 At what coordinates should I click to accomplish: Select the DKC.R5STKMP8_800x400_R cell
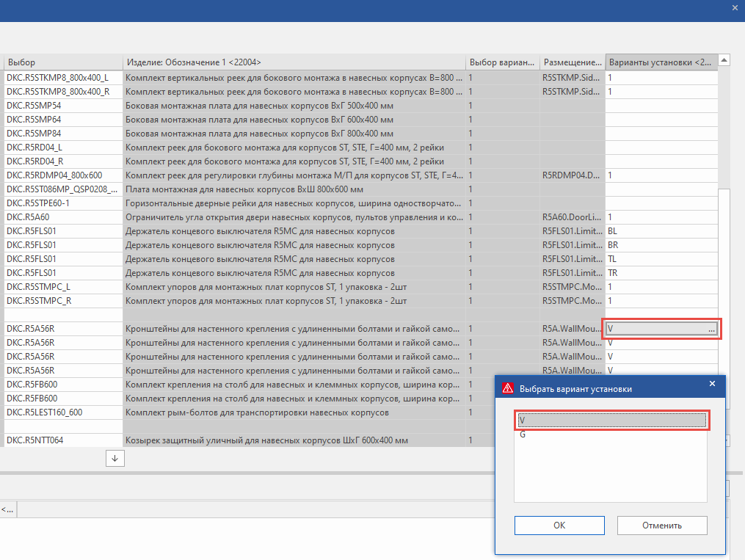pyautogui.click(x=63, y=92)
